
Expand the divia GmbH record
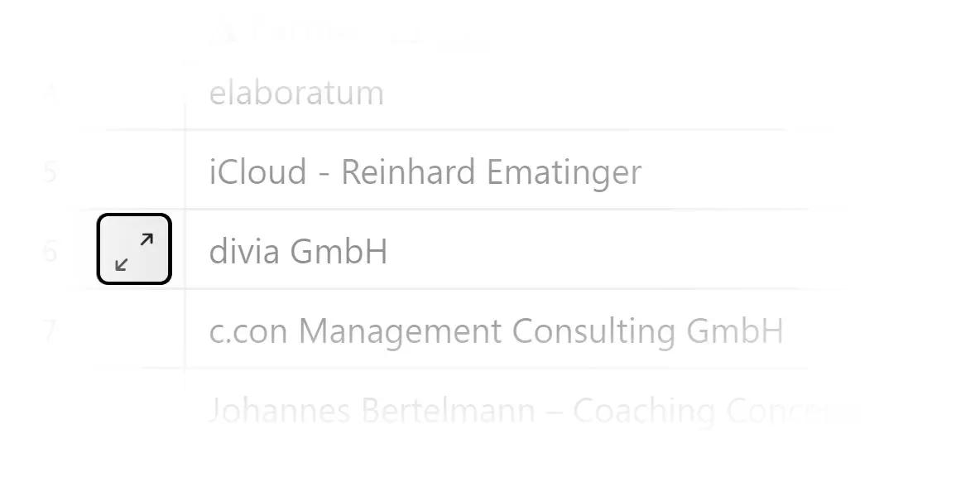point(134,249)
